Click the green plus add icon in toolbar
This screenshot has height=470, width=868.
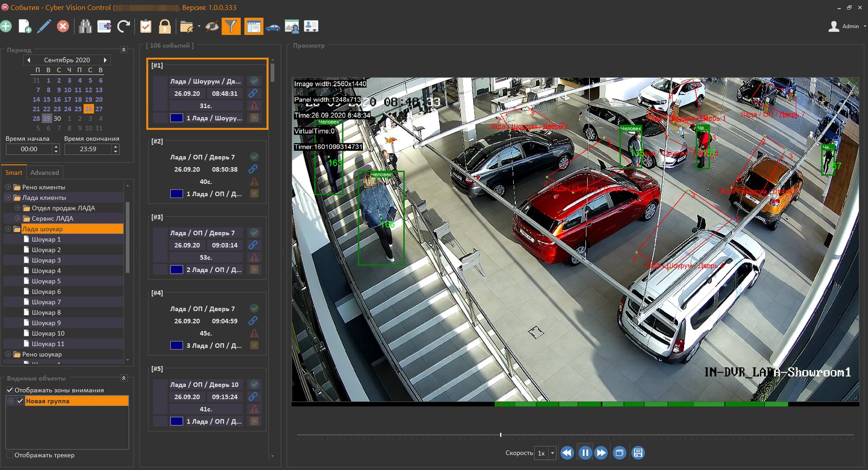6,26
